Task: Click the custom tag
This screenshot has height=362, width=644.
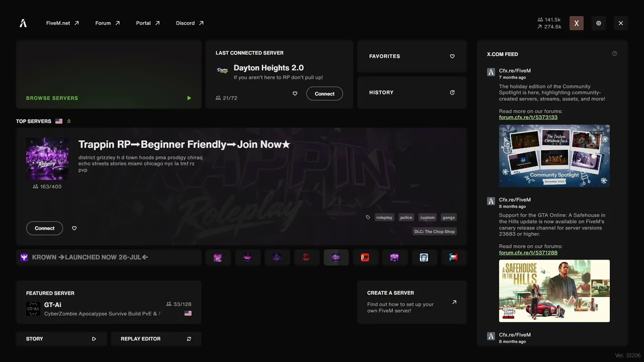Action: 428,218
